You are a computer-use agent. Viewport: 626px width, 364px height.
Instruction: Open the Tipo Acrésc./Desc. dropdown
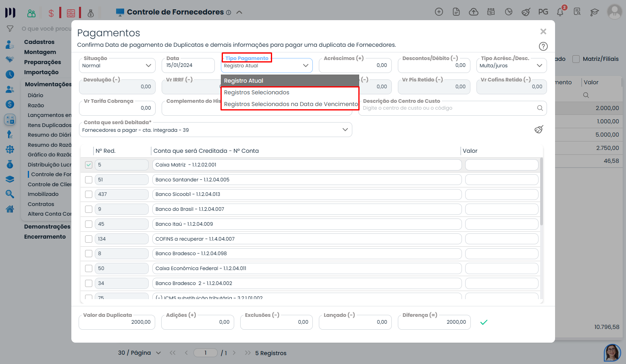(511, 66)
